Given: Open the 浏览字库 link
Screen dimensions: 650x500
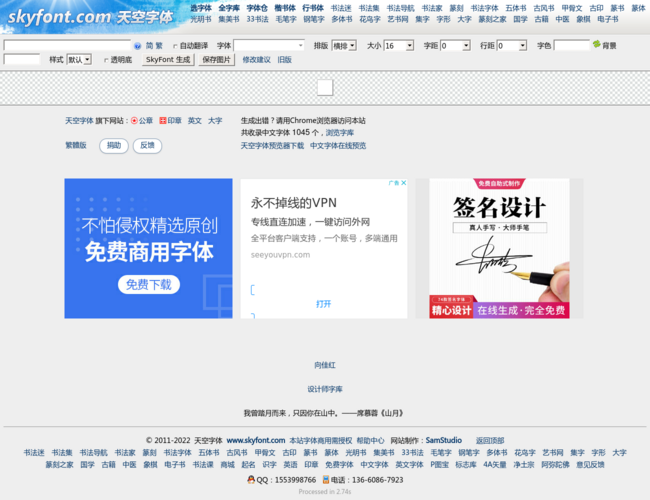Looking at the screenshot, I should click(340, 133).
